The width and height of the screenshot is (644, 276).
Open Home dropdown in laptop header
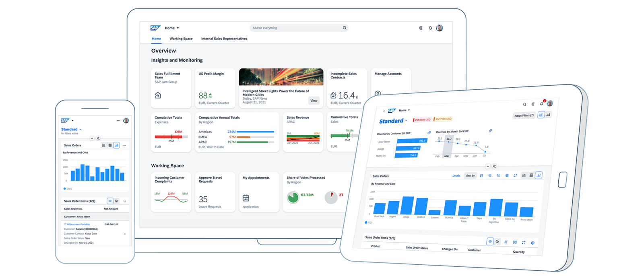pos(172,28)
